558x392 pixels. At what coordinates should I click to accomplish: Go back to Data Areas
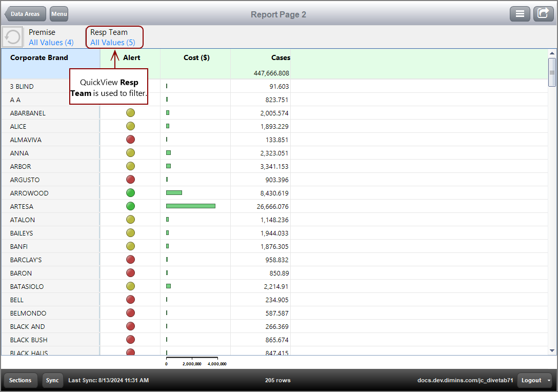[x=24, y=14]
